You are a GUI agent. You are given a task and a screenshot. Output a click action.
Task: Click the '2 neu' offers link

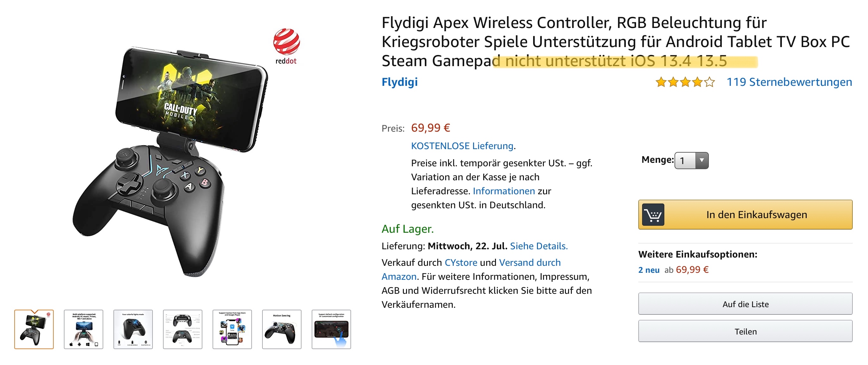649,270
